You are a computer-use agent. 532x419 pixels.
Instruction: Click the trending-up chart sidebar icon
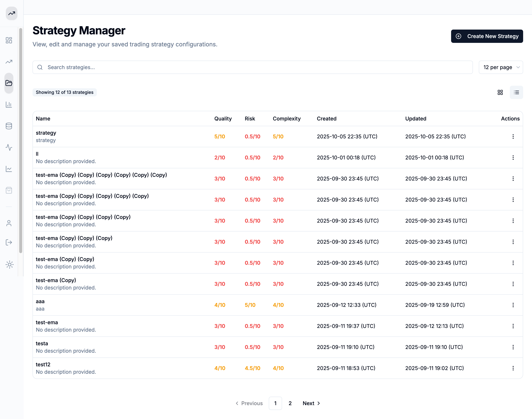[x=9, y=62]
